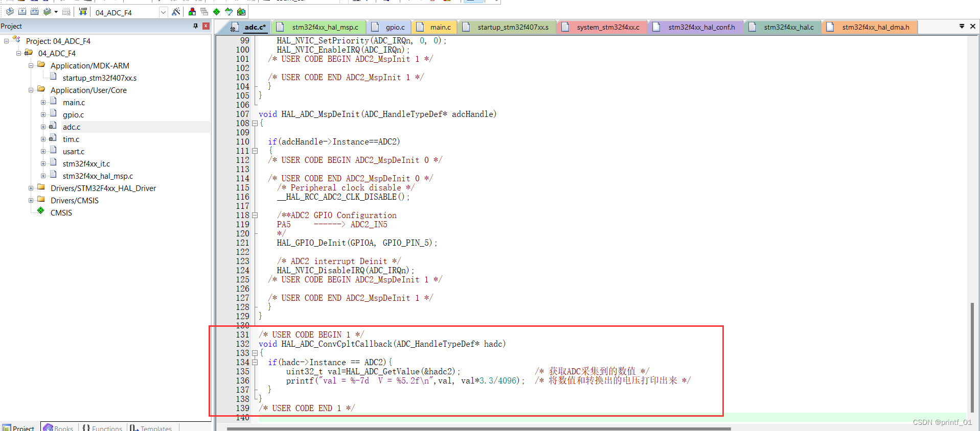The height and width of the screenshot is (431, 980).
Task: Expand the gpio.c tree node
Action: [43, 114]
